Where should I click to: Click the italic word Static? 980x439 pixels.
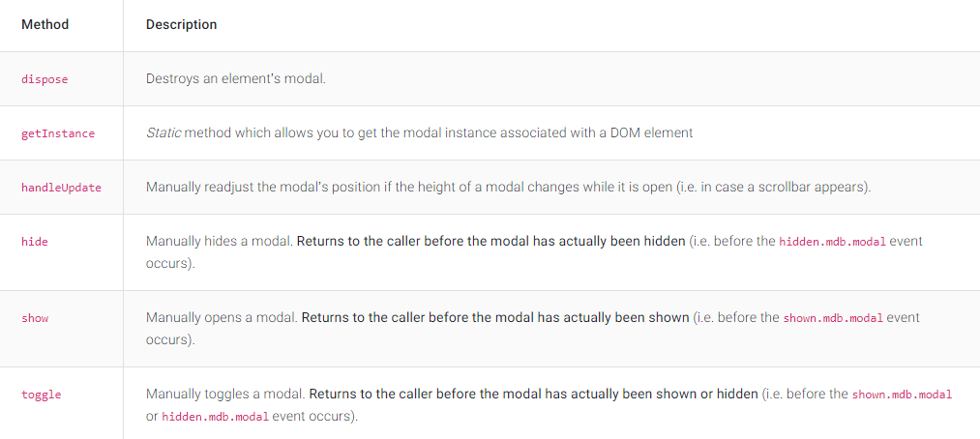163,133
